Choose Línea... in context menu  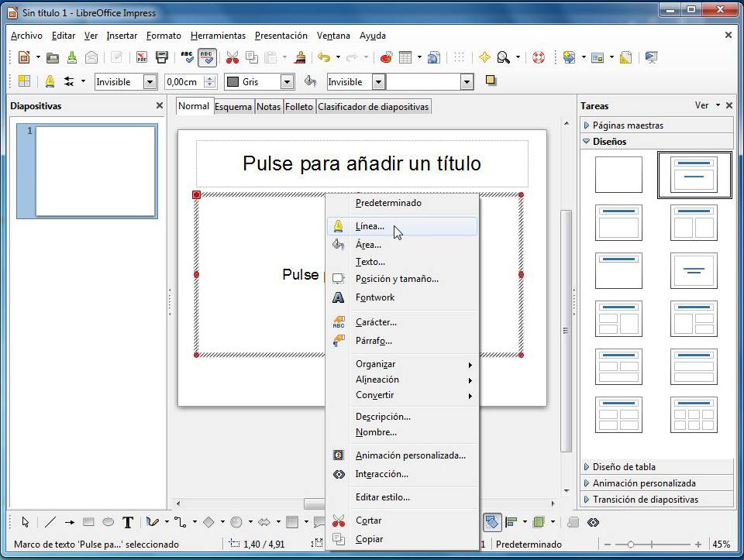pyautogui.click(x=402, y=226)
